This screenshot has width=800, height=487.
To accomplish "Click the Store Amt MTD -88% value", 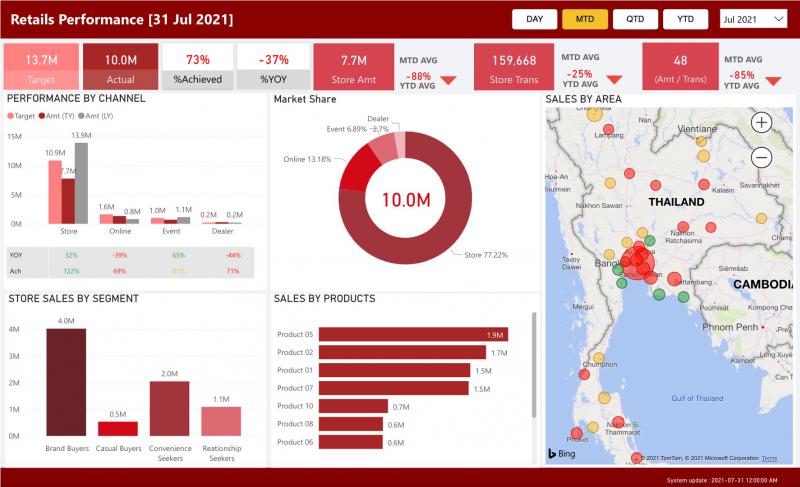I will (418, 76).
